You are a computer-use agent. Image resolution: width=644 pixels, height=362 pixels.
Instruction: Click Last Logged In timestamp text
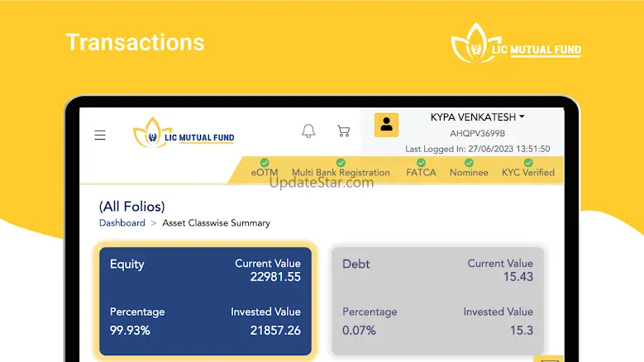(477, 149)
